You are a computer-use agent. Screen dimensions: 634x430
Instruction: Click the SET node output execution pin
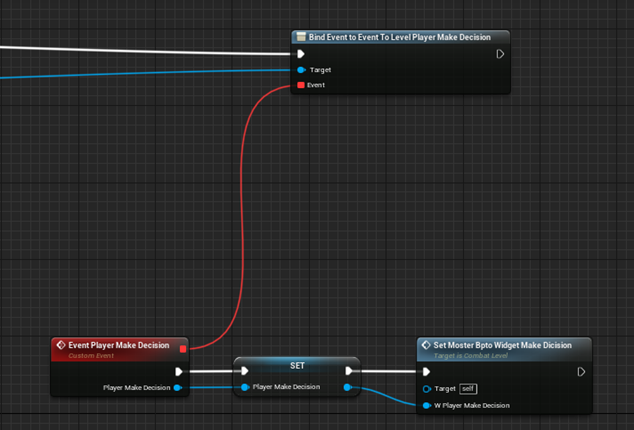[349, 371]
